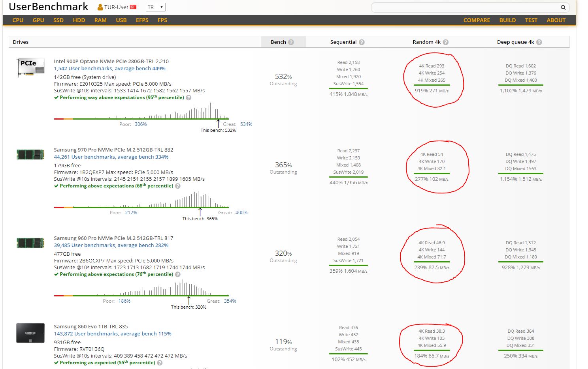The height and width of the screenshot is (369, 588).
Task: Click the Great 354% value
Action: click(230, 301)
